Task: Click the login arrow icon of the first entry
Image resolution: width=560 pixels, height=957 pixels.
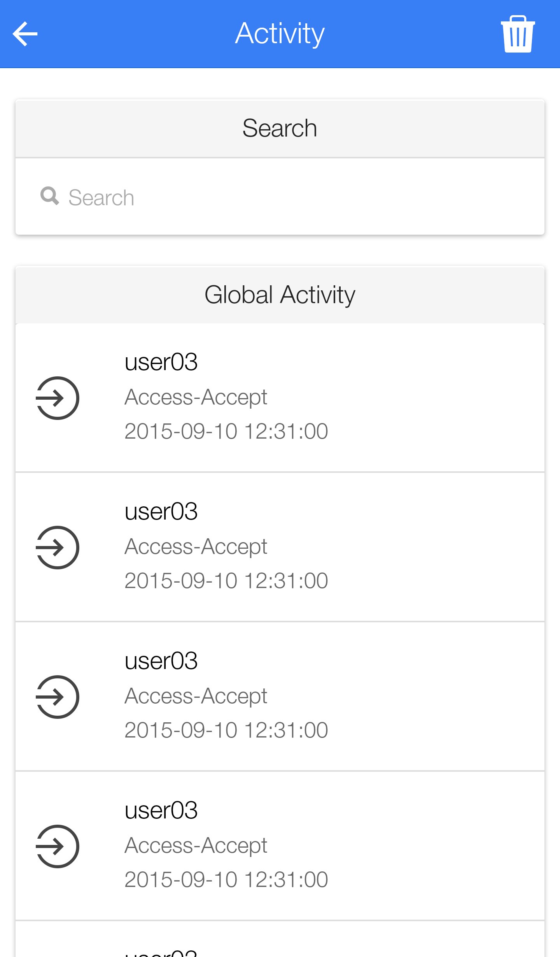Action: [58, 398]
